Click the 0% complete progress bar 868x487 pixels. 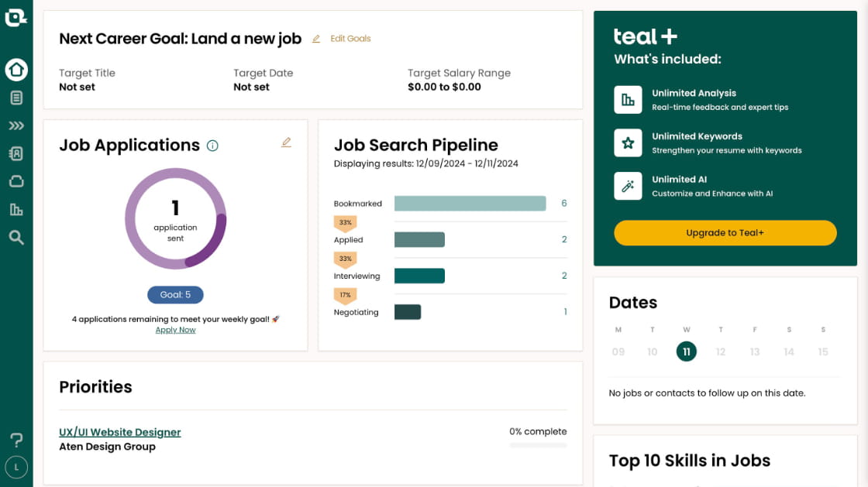(538, 445)
